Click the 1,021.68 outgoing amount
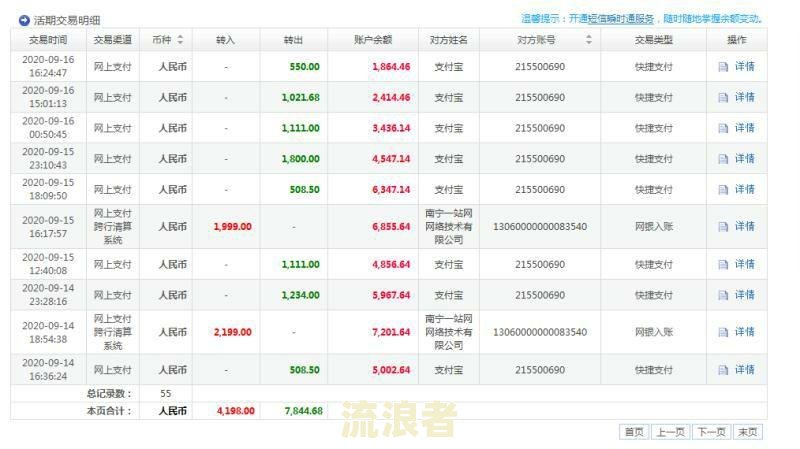800x449 pixels. [301, 97]
